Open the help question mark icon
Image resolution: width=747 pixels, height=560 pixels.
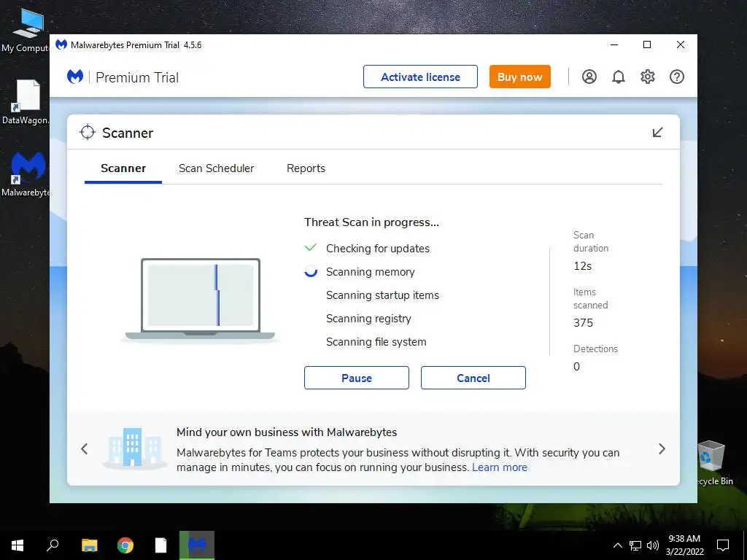pyautogui.click(x=676, y=77)
